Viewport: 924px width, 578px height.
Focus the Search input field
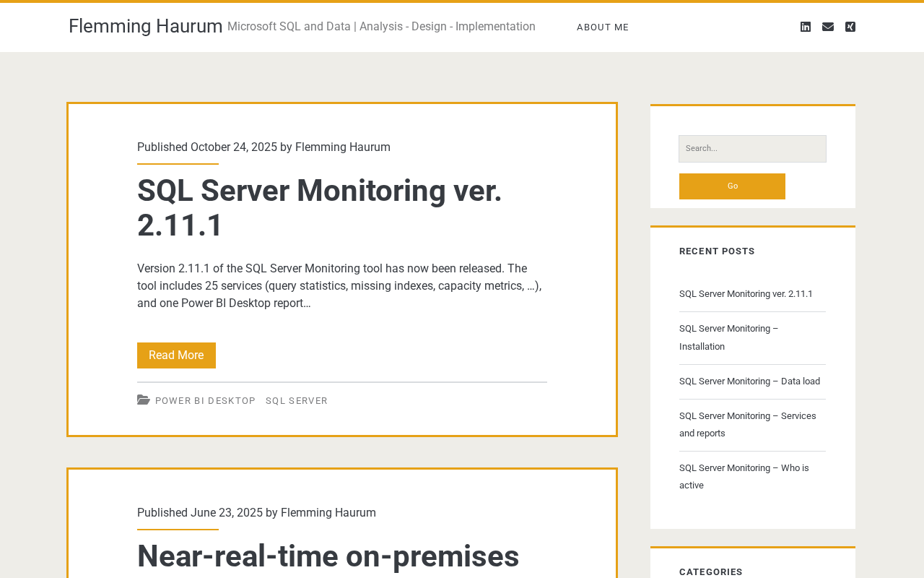tap(752, 149)
